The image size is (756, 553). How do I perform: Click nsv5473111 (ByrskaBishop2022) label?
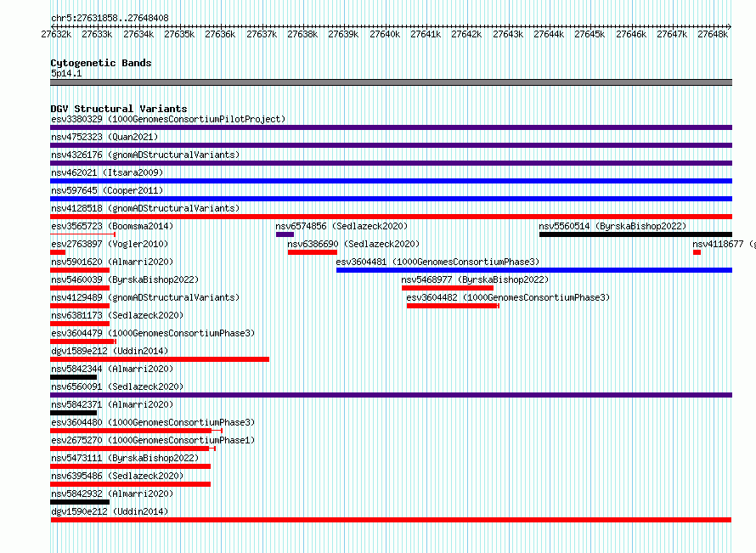point(125,458)
